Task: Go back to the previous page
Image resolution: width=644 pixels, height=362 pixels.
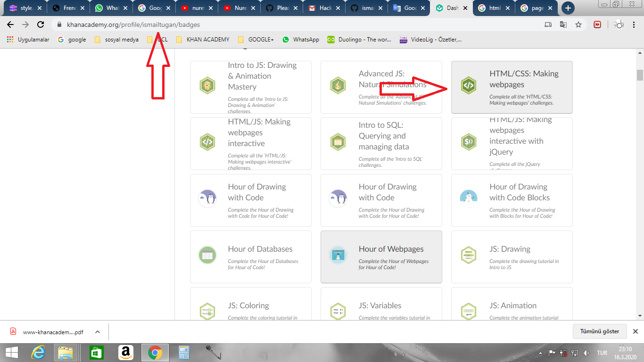Action: [x=10, y=25]
